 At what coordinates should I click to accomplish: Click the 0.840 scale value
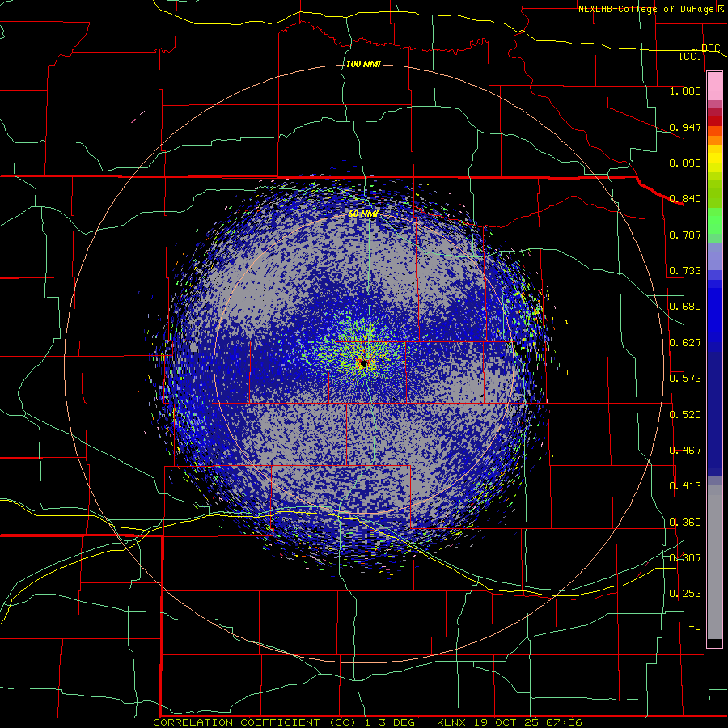tap(685, 199)
